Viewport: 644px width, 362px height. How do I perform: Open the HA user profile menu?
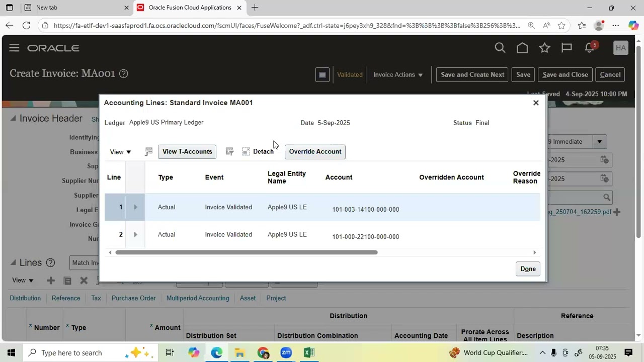[621, 48]
